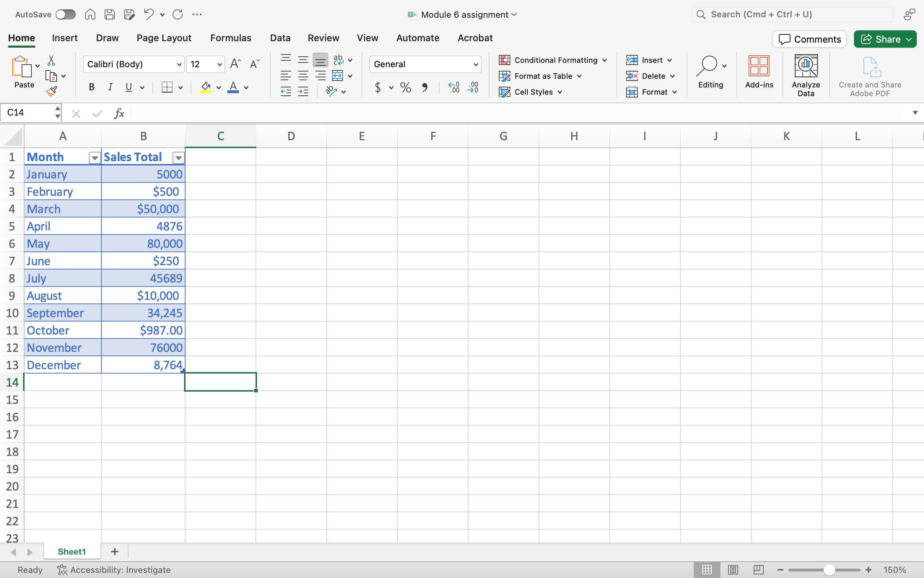924x578 pixels.
Task: Click the Insert Function fx icon
Action: pos(119,113)
